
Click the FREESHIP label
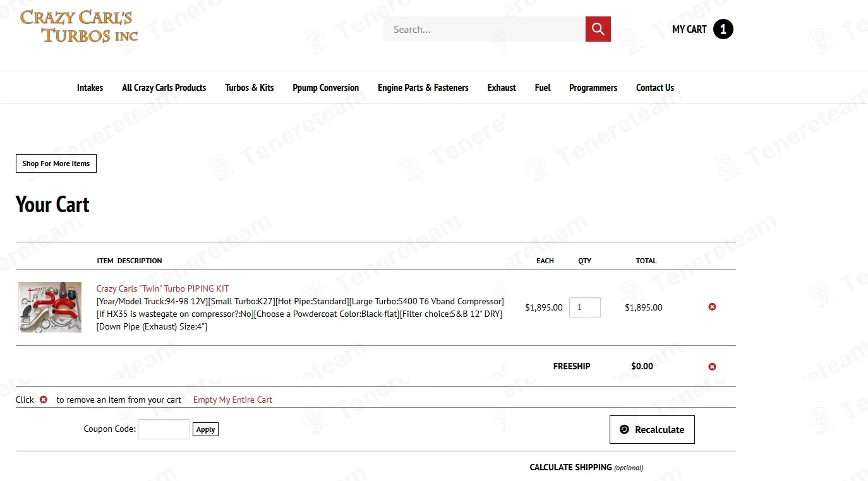(x=572, y=366)
